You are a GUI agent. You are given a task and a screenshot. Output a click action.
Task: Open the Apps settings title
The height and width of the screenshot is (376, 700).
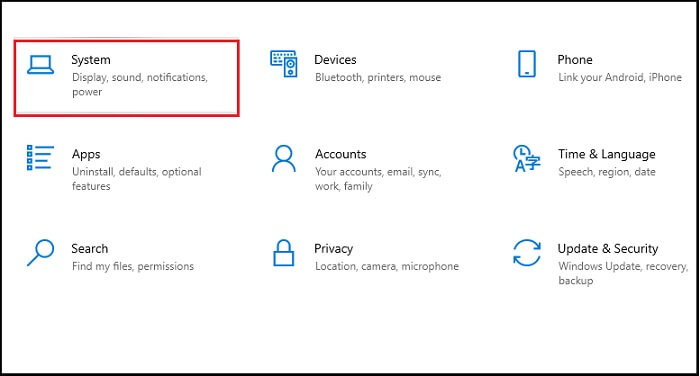(x=86, y=155)
